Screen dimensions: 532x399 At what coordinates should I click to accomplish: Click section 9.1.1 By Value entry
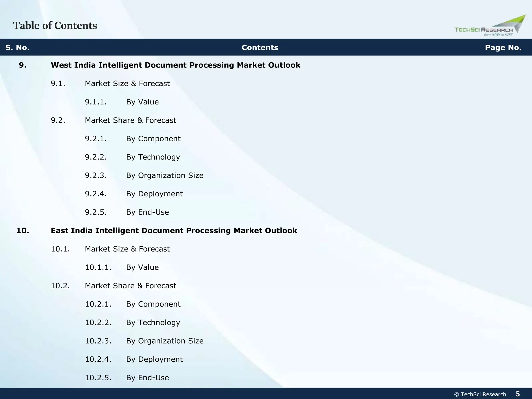(x=142, y=102)
